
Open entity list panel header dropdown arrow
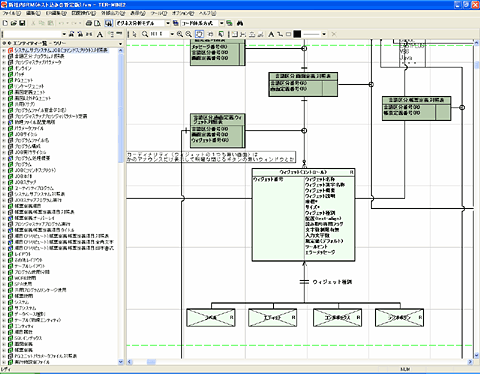pos(121,44)
